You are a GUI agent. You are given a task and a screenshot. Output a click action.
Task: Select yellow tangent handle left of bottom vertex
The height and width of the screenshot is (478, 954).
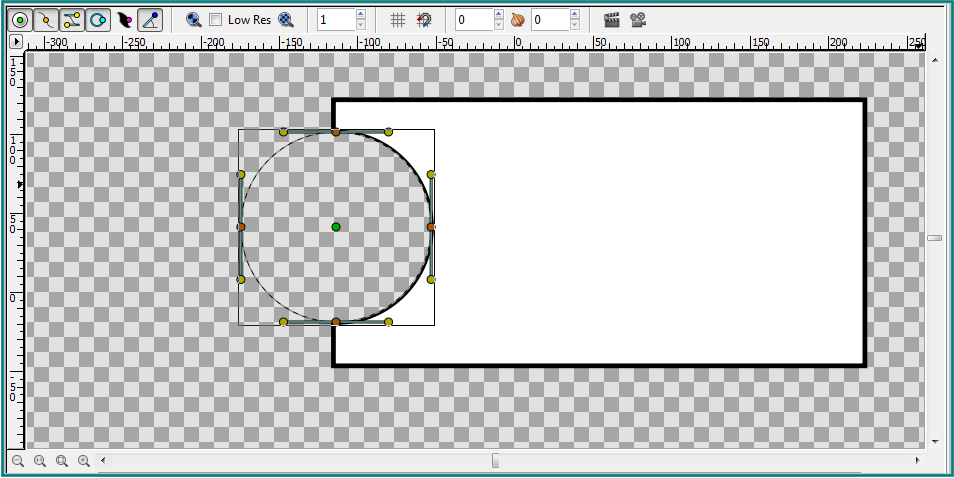point(284,322)
